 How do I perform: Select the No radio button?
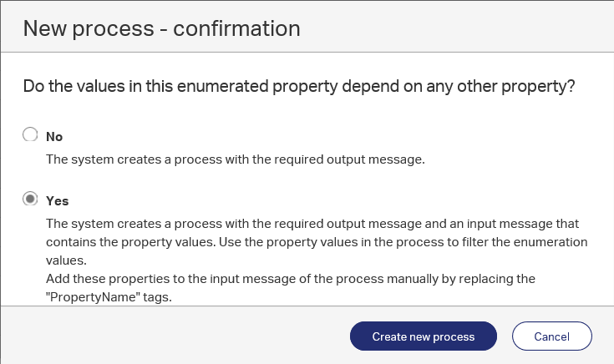(30, 134)
